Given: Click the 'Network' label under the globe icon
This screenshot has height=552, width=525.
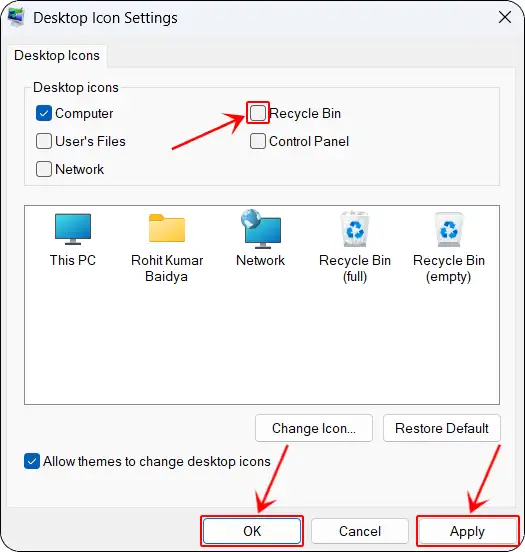Looking at the screenshot, I should pyautogui.click(x=261, y=261).
